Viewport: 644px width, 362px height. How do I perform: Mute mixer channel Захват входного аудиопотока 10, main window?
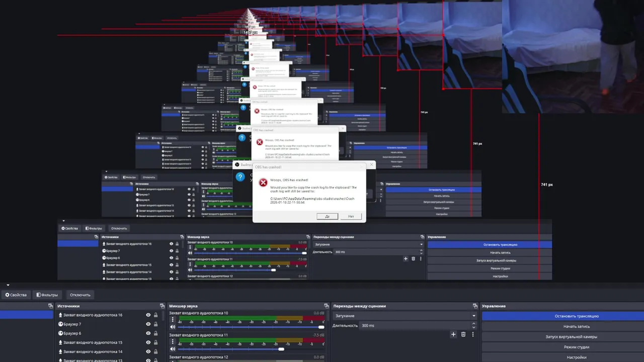coord(173,327)
